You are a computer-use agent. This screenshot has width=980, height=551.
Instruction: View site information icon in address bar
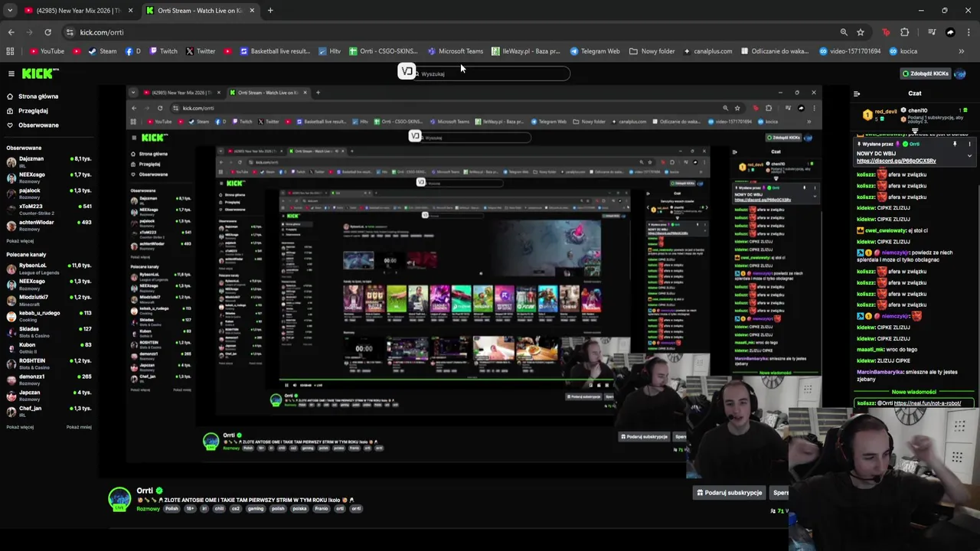(70, 32)
